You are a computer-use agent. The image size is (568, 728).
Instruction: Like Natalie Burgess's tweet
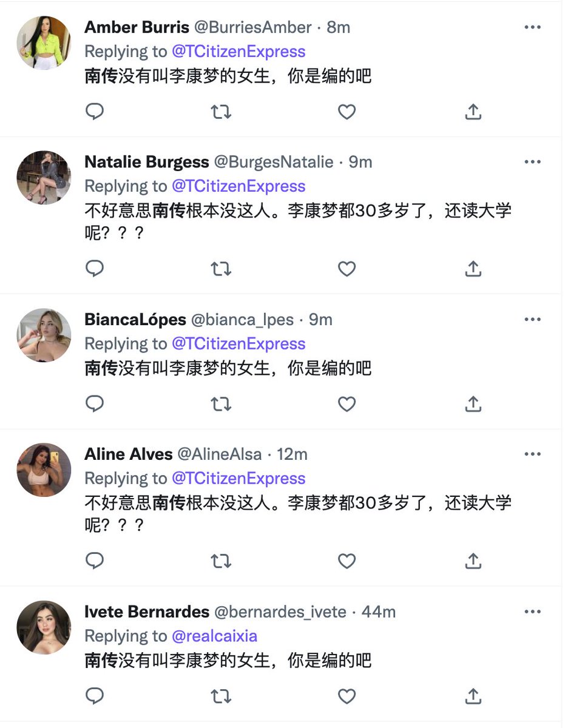click(x=347, y=269)
